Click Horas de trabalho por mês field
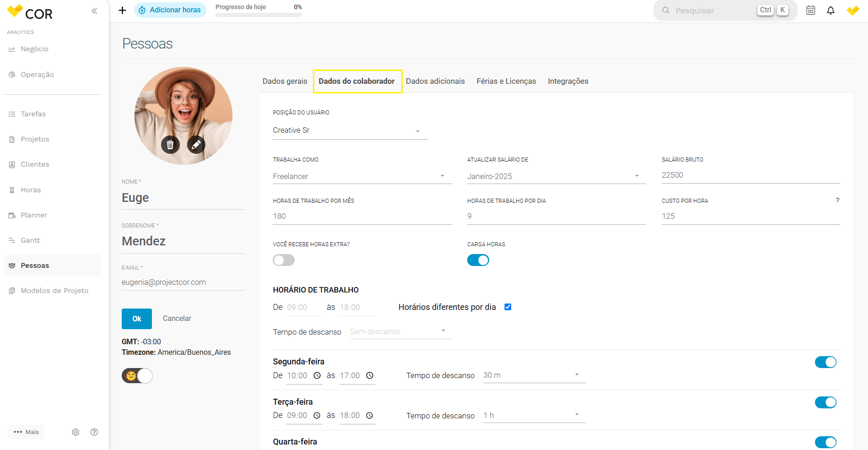The height and width of the screenshot is (450, 868). [362, 217]
